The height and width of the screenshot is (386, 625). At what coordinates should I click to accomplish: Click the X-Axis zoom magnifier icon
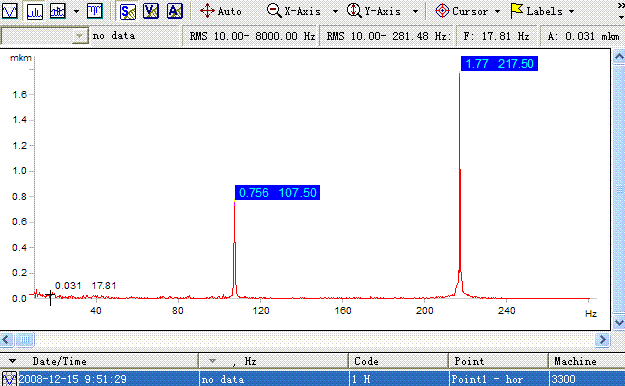(x=274, y=11)
